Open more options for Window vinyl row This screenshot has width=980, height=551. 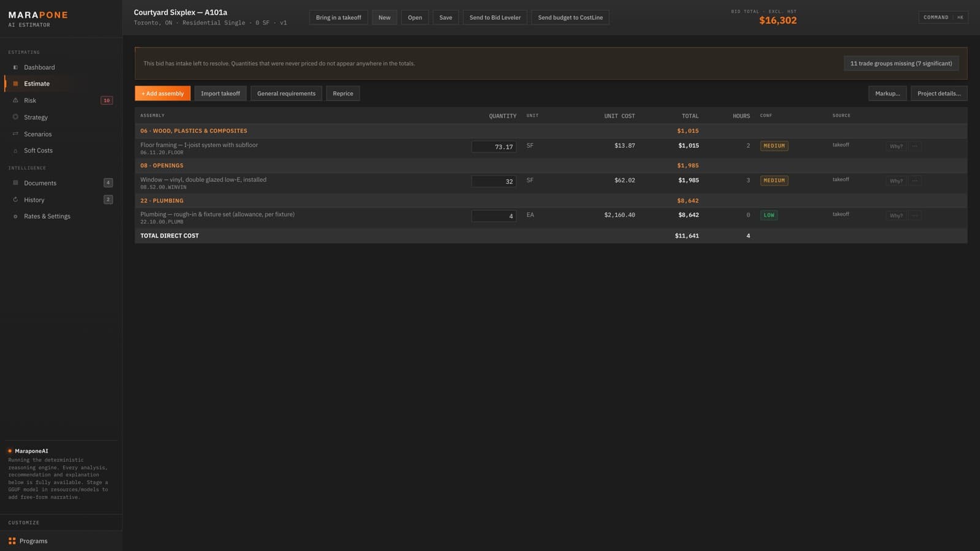(914, 181)
